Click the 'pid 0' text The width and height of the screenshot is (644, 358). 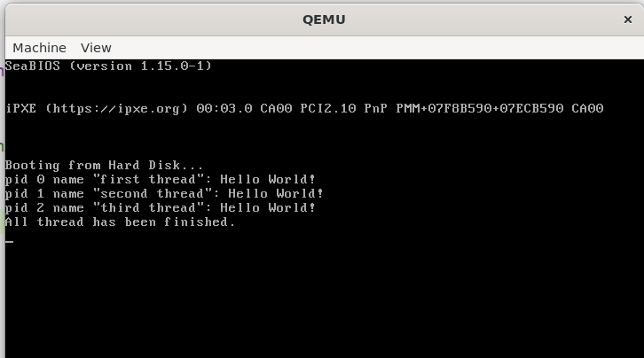point(25,180)
